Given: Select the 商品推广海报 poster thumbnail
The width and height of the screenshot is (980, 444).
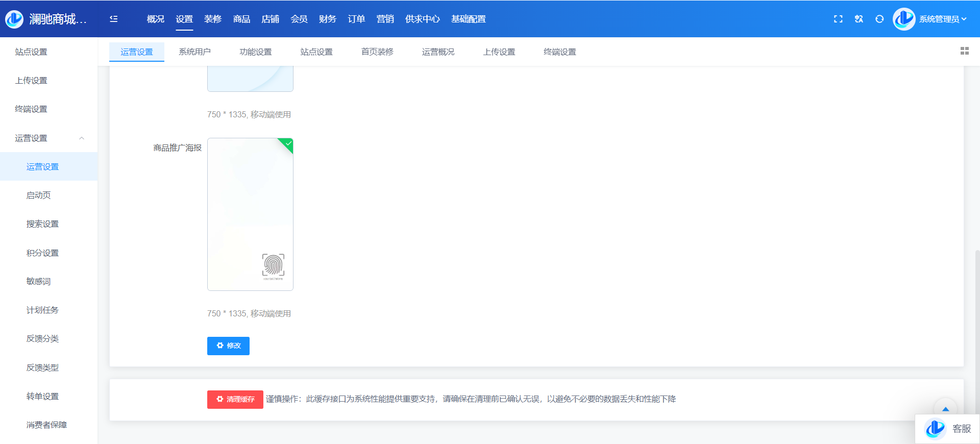Looking at the screenshot, I should tap(250, 214).
